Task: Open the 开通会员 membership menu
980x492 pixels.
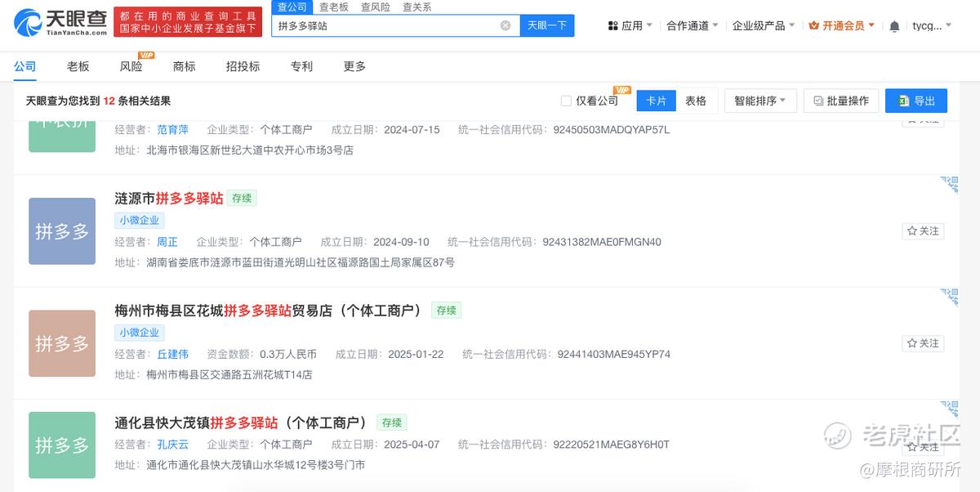Action: coord(842,25)
